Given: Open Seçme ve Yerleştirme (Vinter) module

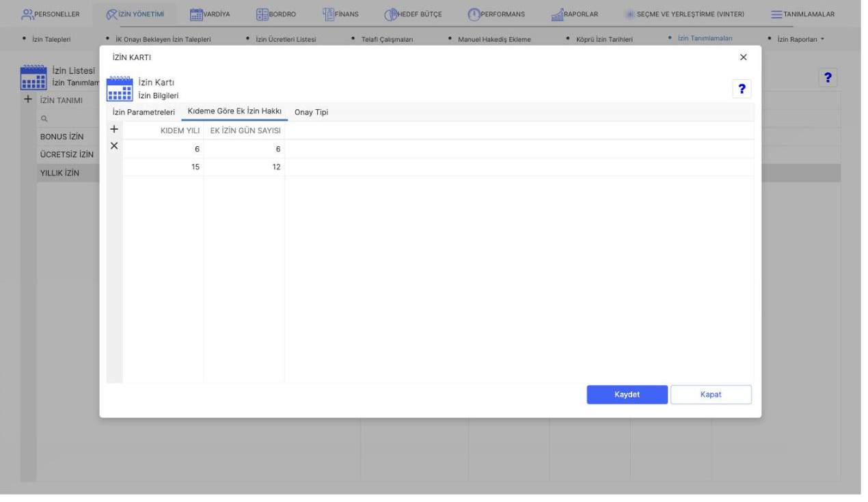Looking at the screenshot, I should click(x=684, y=14).
